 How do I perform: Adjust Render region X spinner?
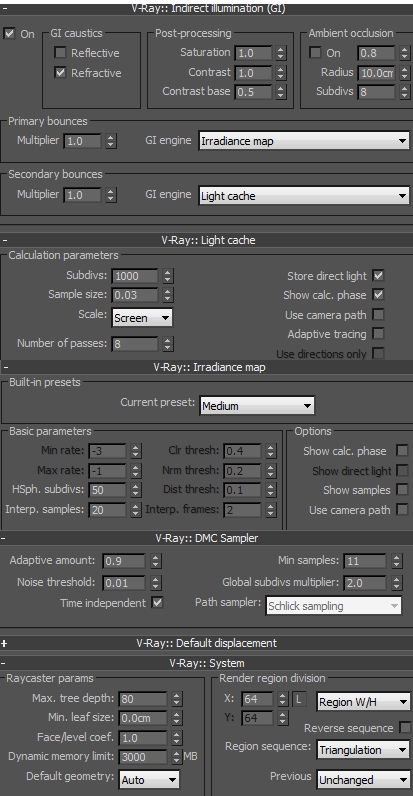[x=283, y=699]
